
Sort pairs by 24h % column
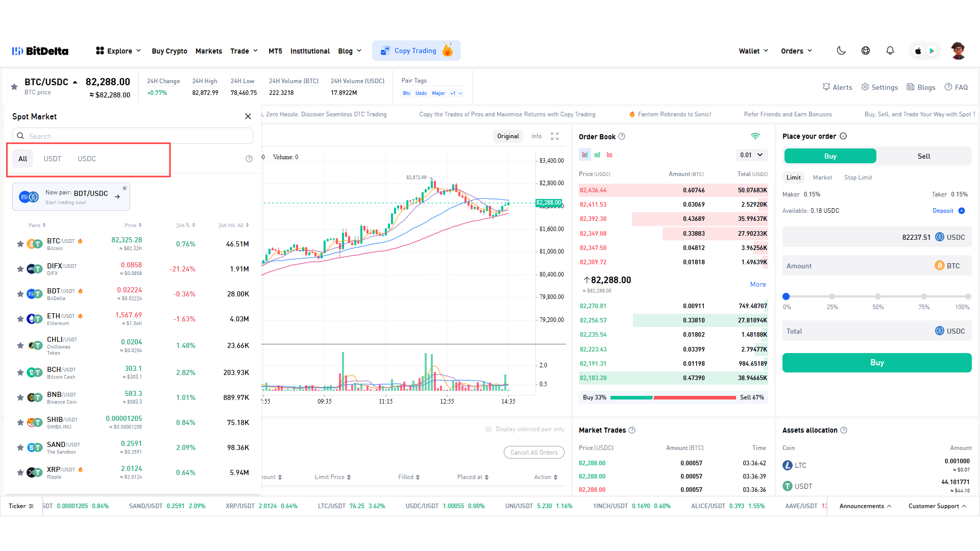pyautogui.click(x=186, y=225)
